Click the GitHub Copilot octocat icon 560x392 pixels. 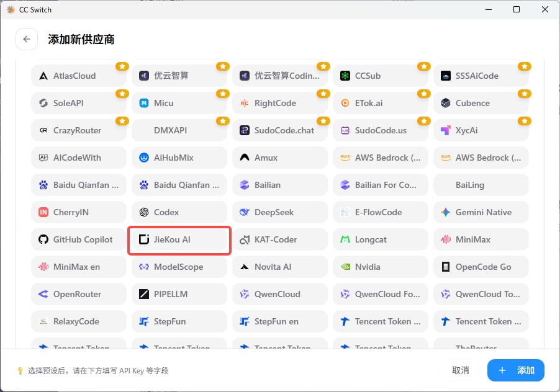(43, 239)
